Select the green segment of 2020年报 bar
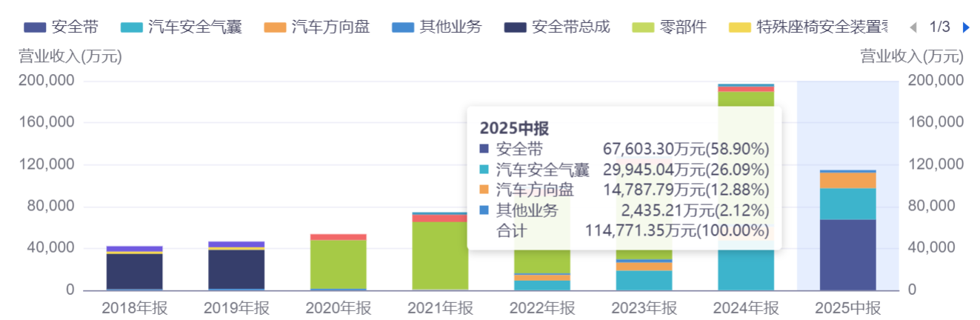The width and height of the screenshot is (980, 320). coord(338,263)
